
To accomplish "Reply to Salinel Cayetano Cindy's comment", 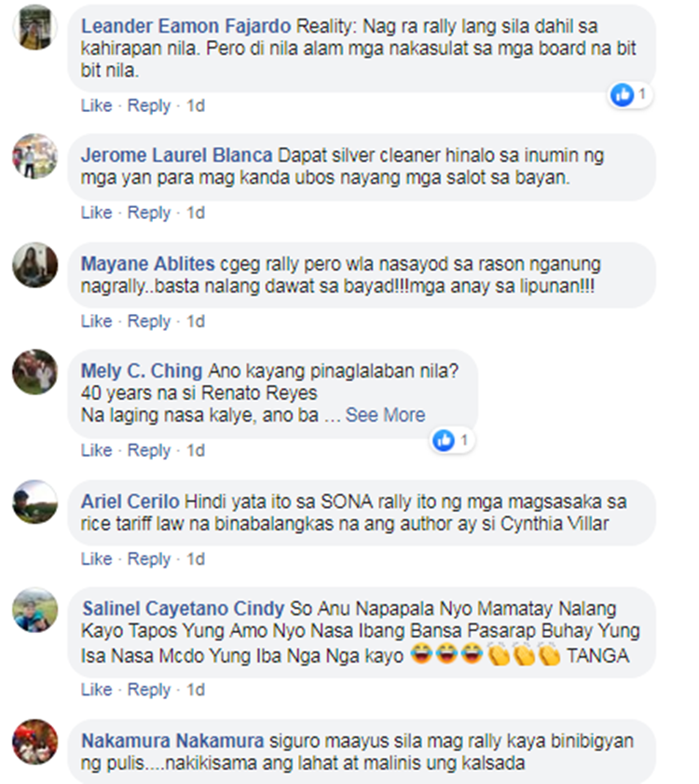I will pos(149,690).
